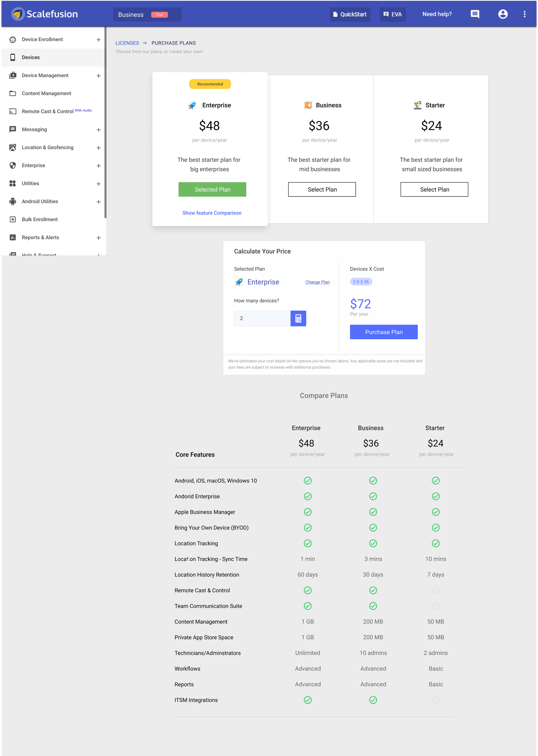Expand the Enterprise sidebar section

coord(98,166)
